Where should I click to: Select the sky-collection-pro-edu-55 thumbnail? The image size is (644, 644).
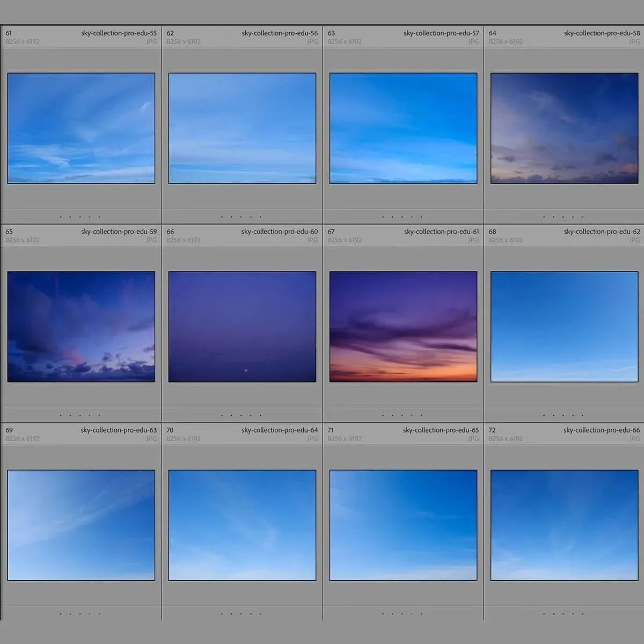tap(81, 128)
